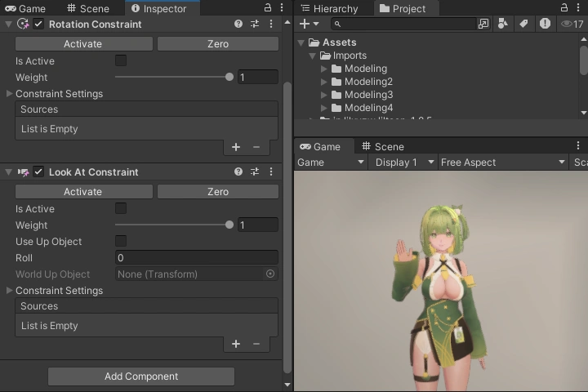Image resolution: width=588 pixels, height=392 pixels.
Task: Click Rotation Constraint Weight slider handle
Action: click(229, 77)
